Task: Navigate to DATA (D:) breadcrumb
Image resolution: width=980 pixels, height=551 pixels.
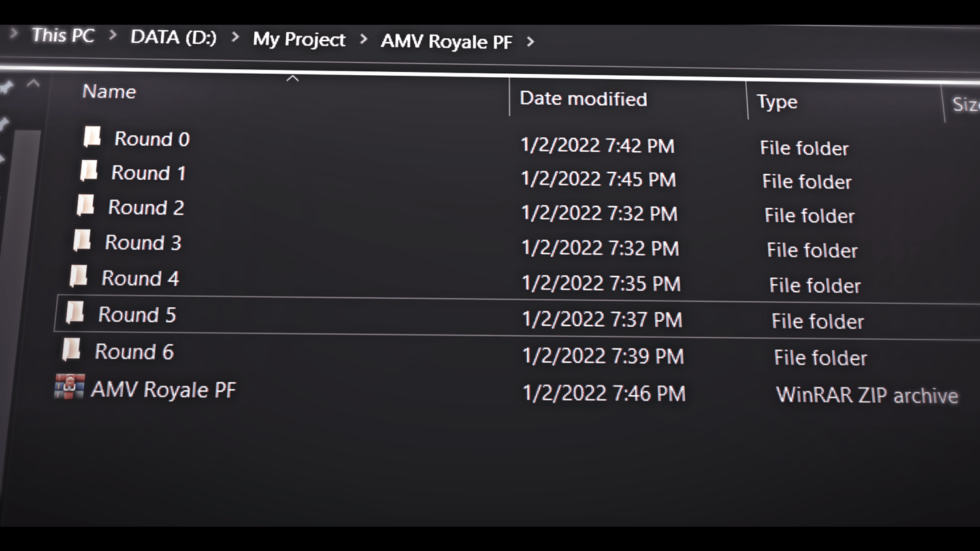Action: coord(173,37)
